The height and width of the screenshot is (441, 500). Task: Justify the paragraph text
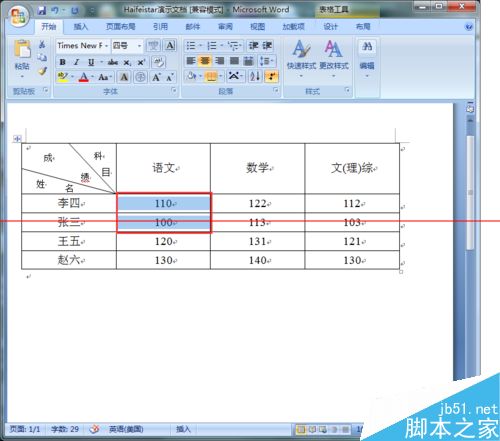coord(234,61)
